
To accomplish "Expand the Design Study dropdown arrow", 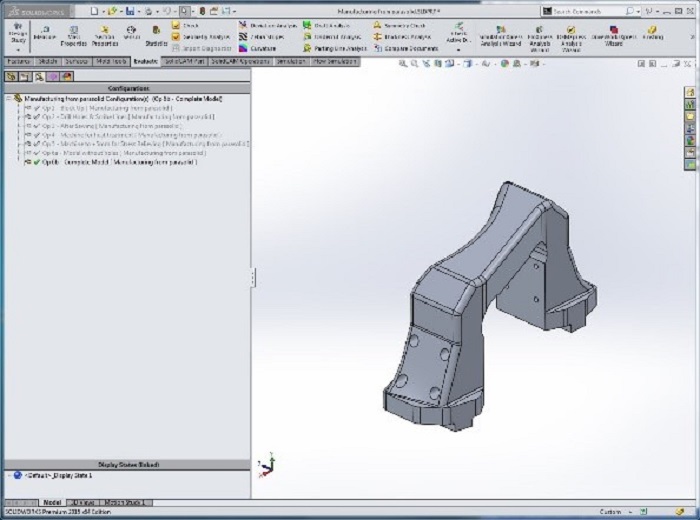I will 17,49.
